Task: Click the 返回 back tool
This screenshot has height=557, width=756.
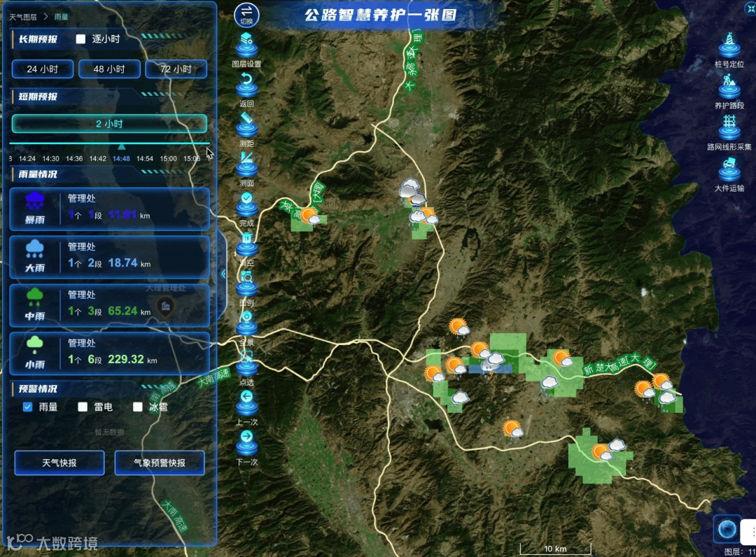Action: (246, 85)
